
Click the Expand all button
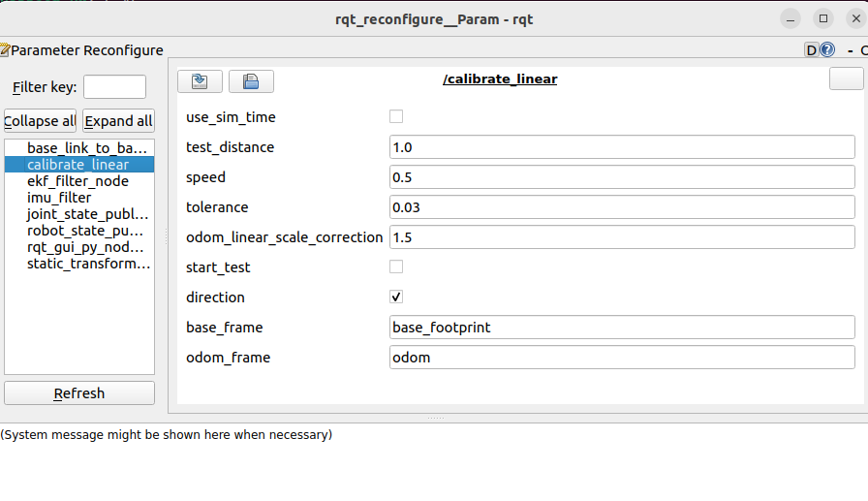(118, 121)
